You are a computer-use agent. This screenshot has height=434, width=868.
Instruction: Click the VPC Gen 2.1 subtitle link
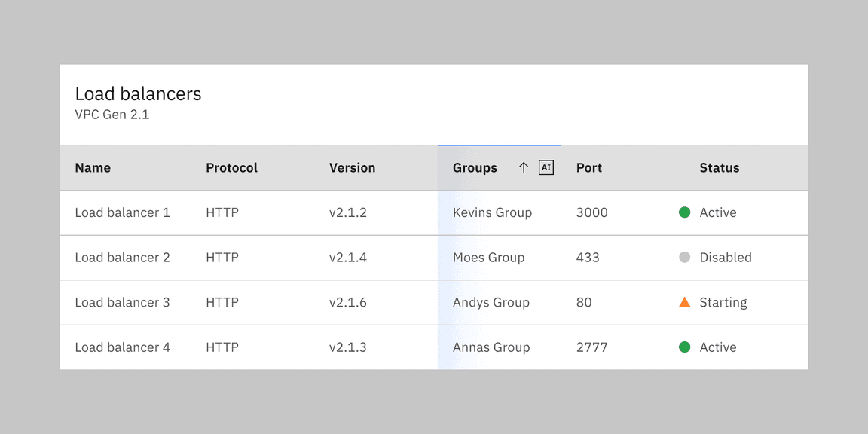click(112, 115)
